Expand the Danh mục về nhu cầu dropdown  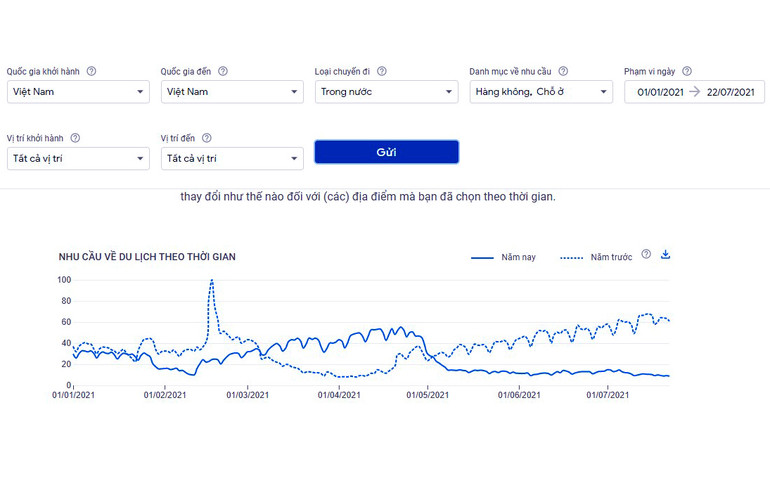pos(540,92)
